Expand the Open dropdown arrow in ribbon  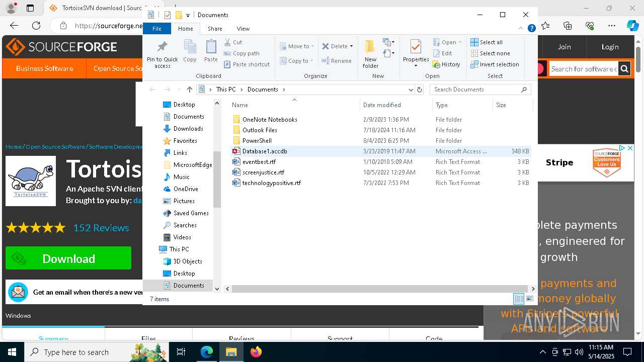[460, 42]
